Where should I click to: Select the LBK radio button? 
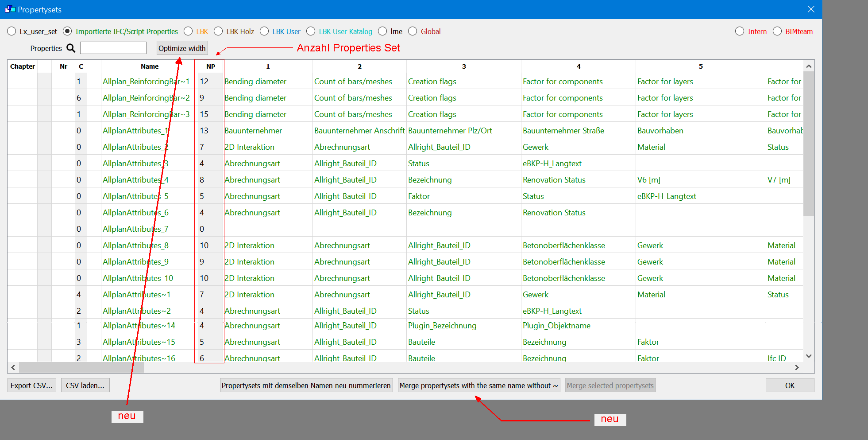coord(188,31)
